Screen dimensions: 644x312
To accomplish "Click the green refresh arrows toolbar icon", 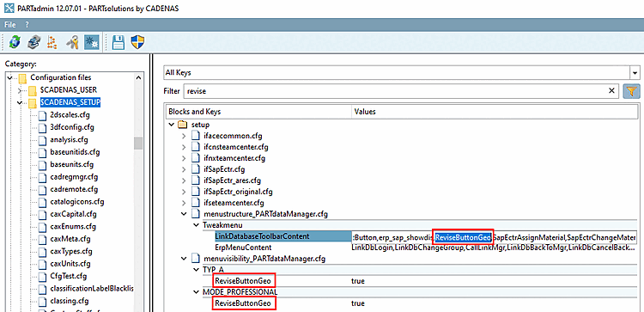I will (15, 42).
